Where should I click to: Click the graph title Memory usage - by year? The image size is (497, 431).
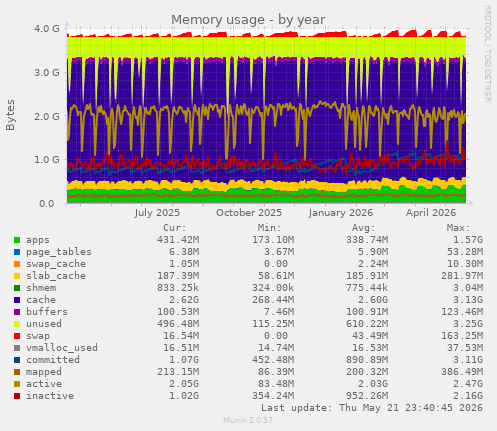[248, 20]
